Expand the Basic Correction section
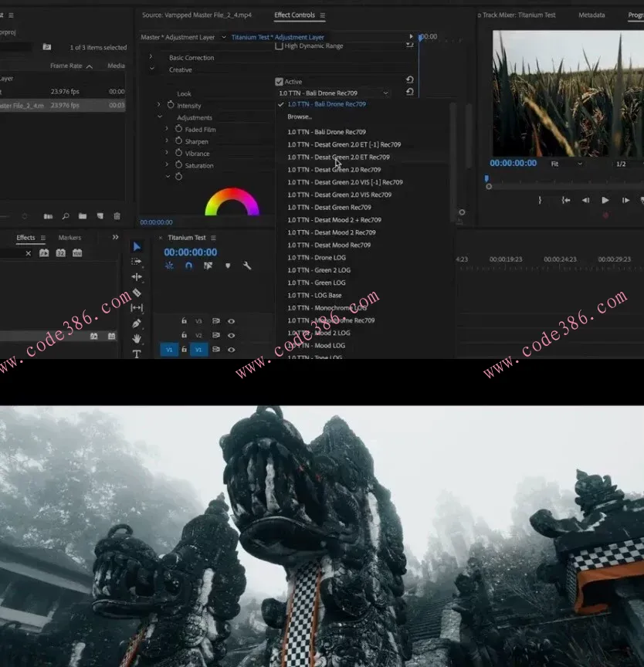The width and height of the screenshot is (644, 667). click(x=151, y=58)
